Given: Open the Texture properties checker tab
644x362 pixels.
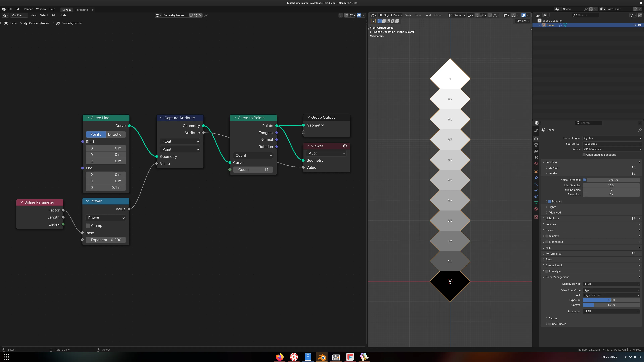Looking at the screenshot, I should [x=536, y=217].
